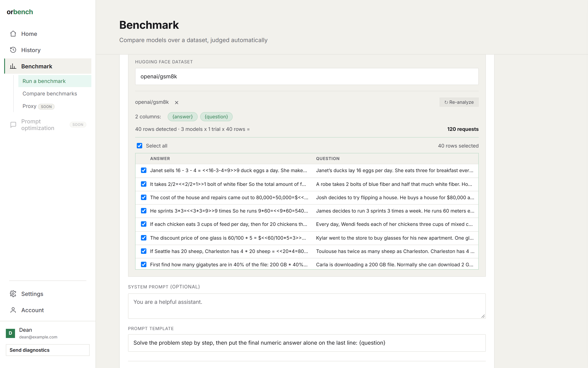Click into the system prompt textarea
This screenshot has width=588, height=368.
307,306
